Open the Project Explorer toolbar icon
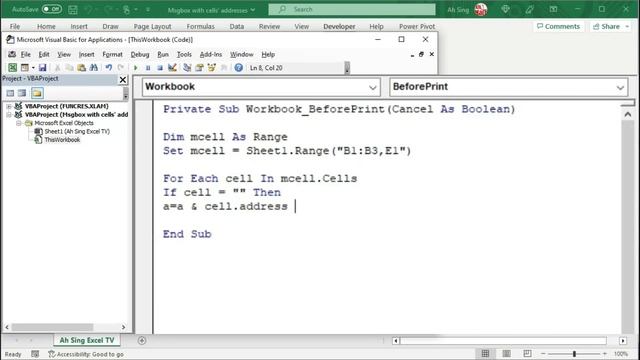 coord(187,68)
